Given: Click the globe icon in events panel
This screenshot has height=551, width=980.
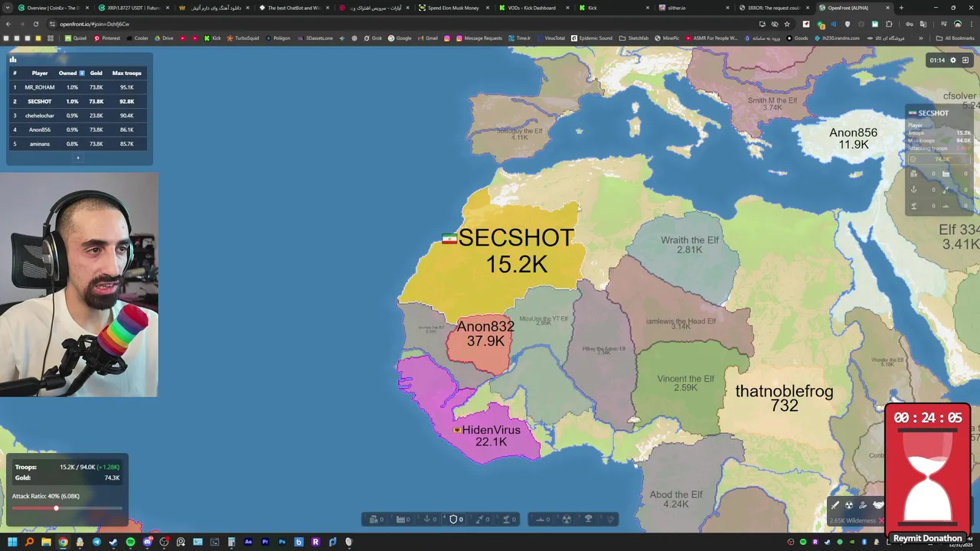Looking at the screenshot, I should coord(849,505).
